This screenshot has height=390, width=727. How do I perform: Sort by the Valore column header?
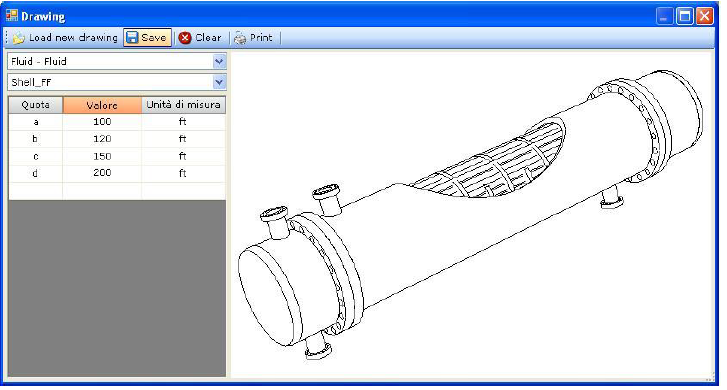(x=102, y=105)
